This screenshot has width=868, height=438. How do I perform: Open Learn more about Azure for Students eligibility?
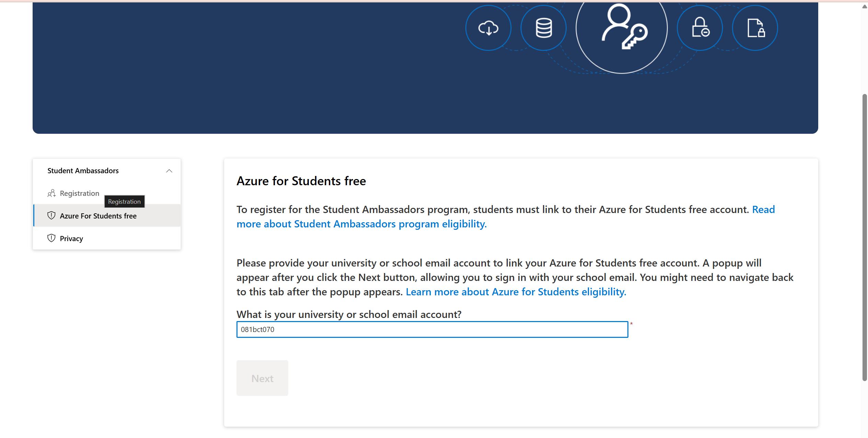click(x=516, y=292)
